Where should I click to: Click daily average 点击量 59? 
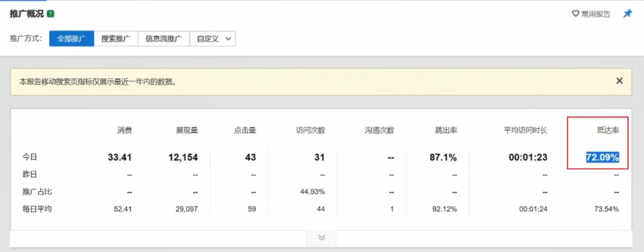pyautogui.click(x=252, y=209)
